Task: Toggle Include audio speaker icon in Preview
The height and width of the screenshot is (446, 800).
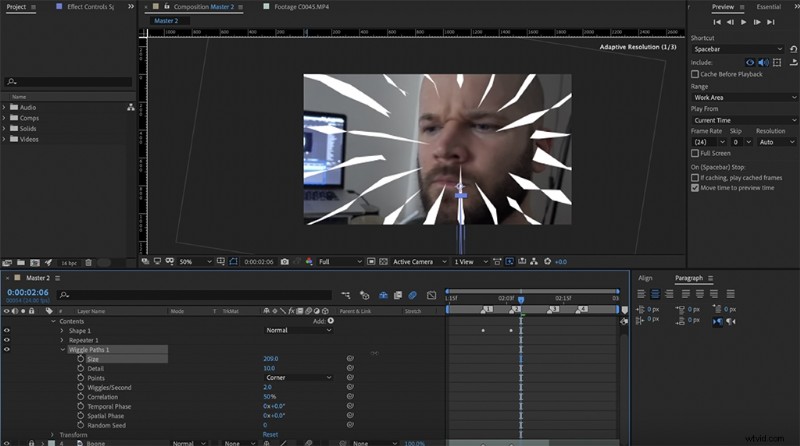Action: click(763, 62)
